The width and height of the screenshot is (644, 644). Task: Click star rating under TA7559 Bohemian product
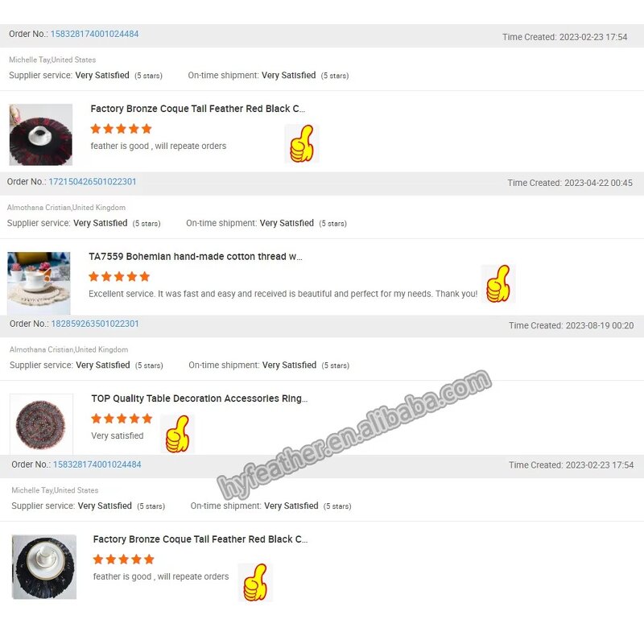[x=119, y=276]
